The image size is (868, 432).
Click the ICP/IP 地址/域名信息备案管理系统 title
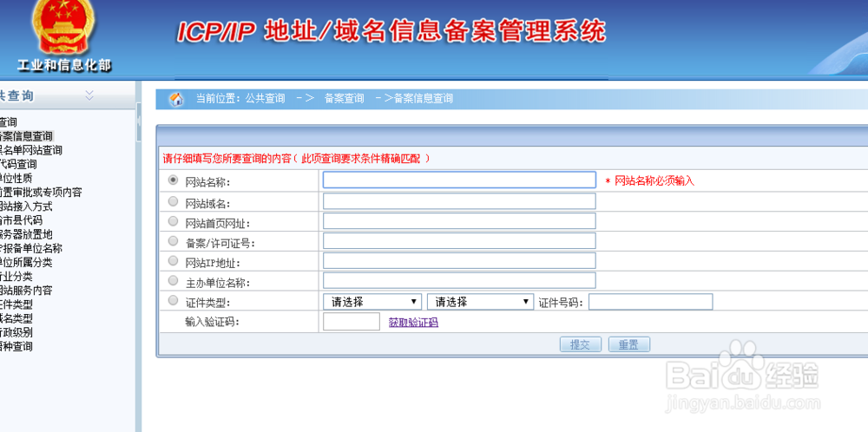[391, 31]
